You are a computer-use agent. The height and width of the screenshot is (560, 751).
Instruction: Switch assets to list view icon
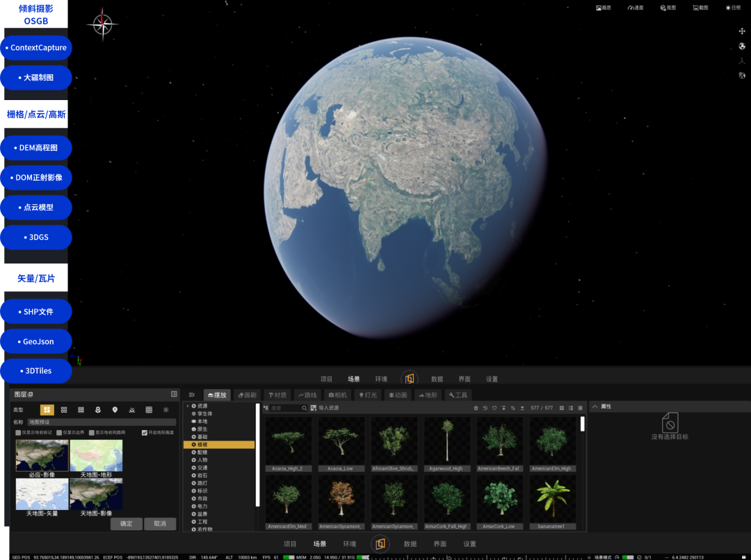pyautogui.click(x=571, y=408)
